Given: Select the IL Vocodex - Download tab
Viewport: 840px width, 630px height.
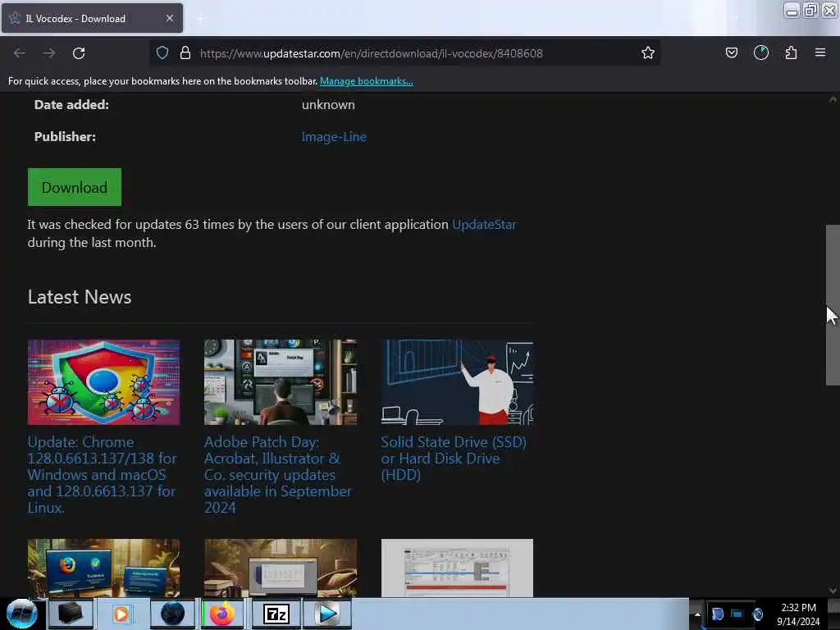Looking at the screenshot, I should [92, 18].
